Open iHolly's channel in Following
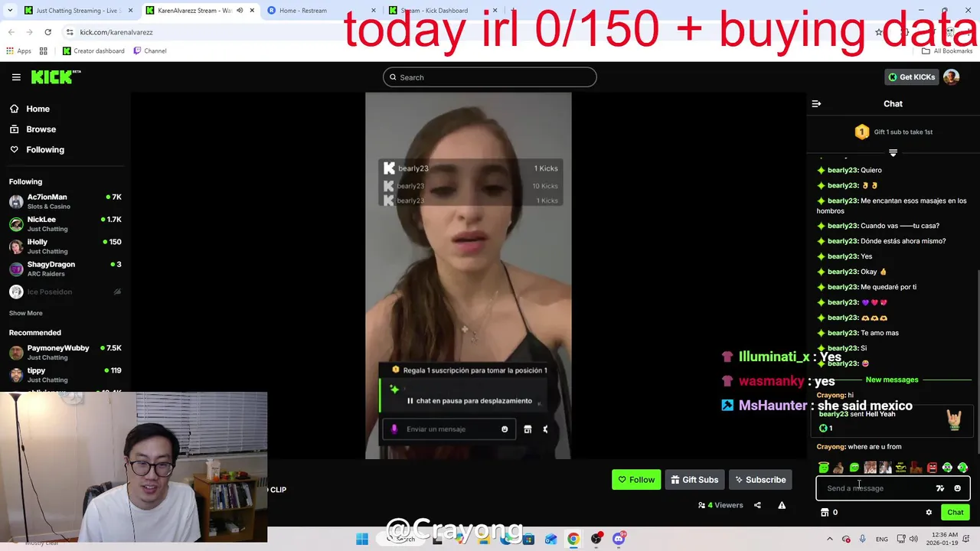 [x=65, y=246]
